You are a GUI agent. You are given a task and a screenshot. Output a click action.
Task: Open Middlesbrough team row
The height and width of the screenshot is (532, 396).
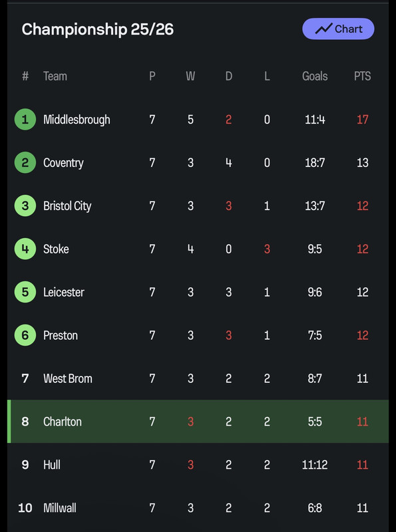(x=198, y=120)
